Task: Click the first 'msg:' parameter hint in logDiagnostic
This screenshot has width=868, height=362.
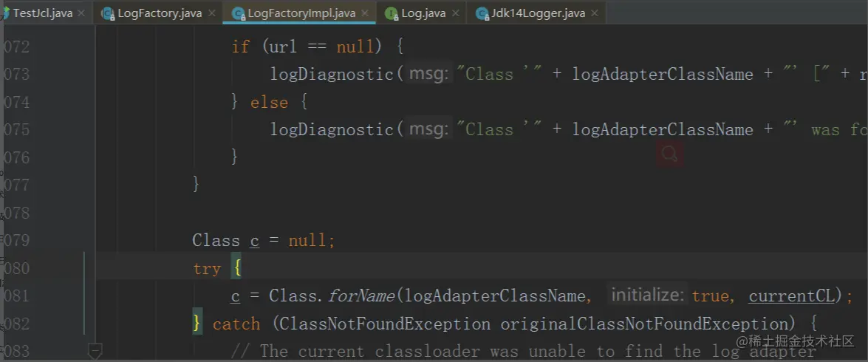Action: pos(430,74)
